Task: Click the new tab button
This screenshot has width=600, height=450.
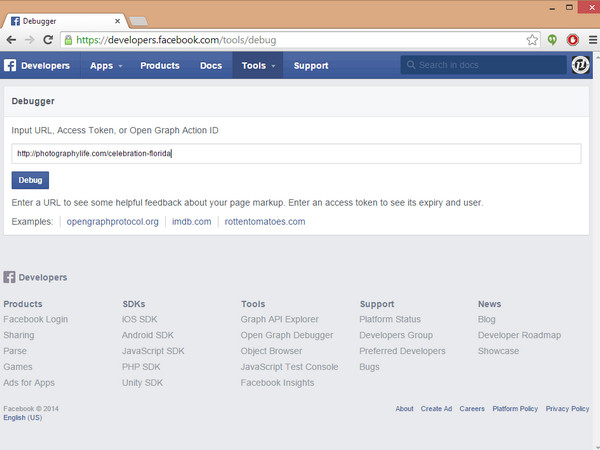Action: 137,20
